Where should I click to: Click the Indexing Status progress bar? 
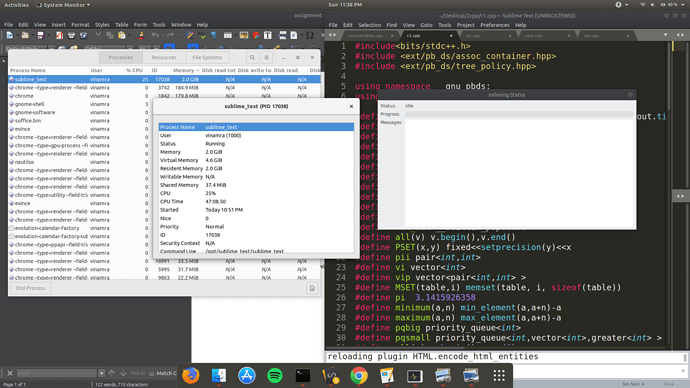520,114
